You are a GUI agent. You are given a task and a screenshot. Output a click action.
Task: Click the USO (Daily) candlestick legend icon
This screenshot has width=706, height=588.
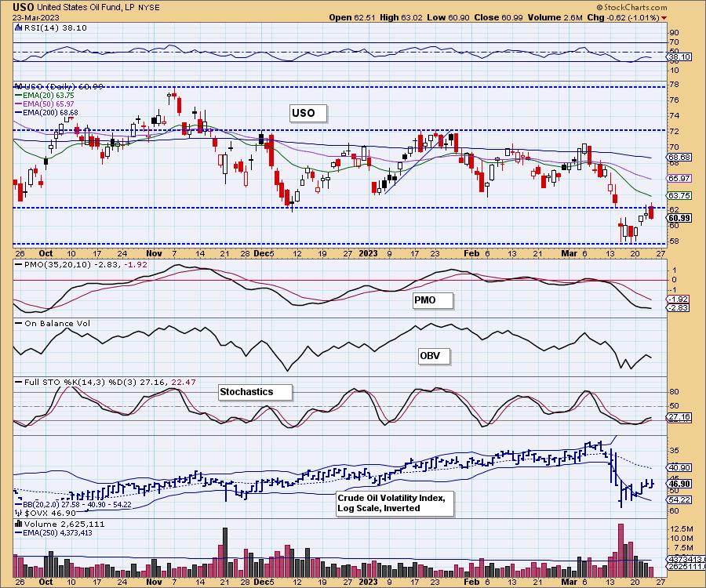tap(19, 86)
